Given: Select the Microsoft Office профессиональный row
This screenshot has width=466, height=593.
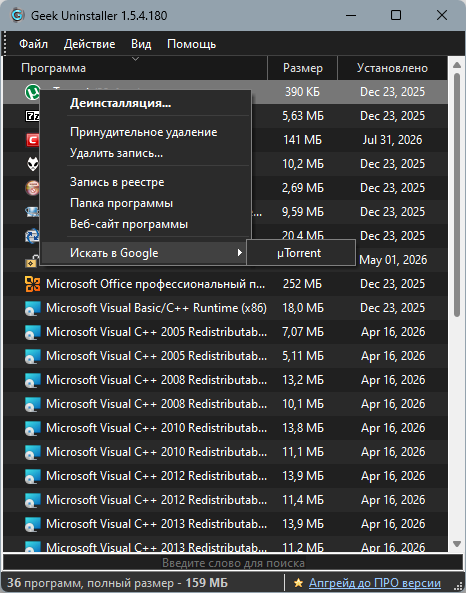Looking at the screenshot, I should (x=225, y=284).
